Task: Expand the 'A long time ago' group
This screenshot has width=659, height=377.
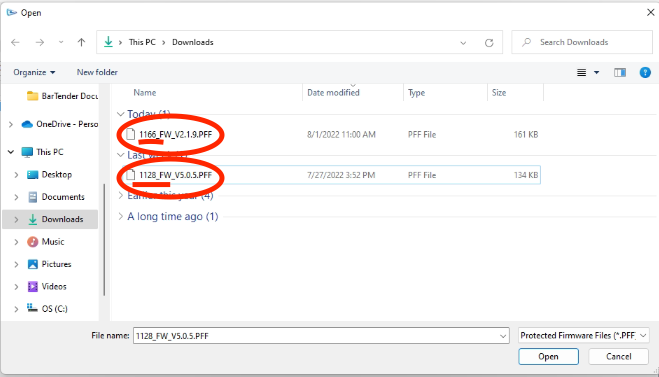Action: pyautogui.click(x=120, y=216)
